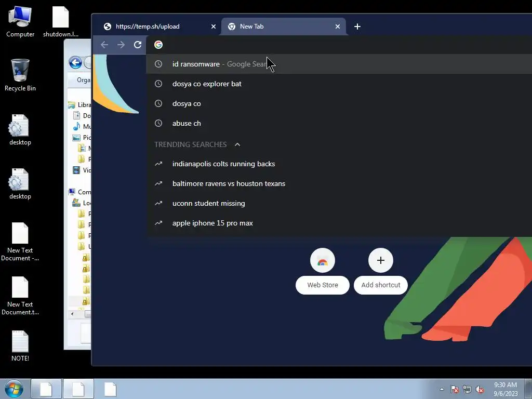This screenshot has width=532, height=399.
Task: Open the clock showing 9:30 AM
Action: (506, 389)
